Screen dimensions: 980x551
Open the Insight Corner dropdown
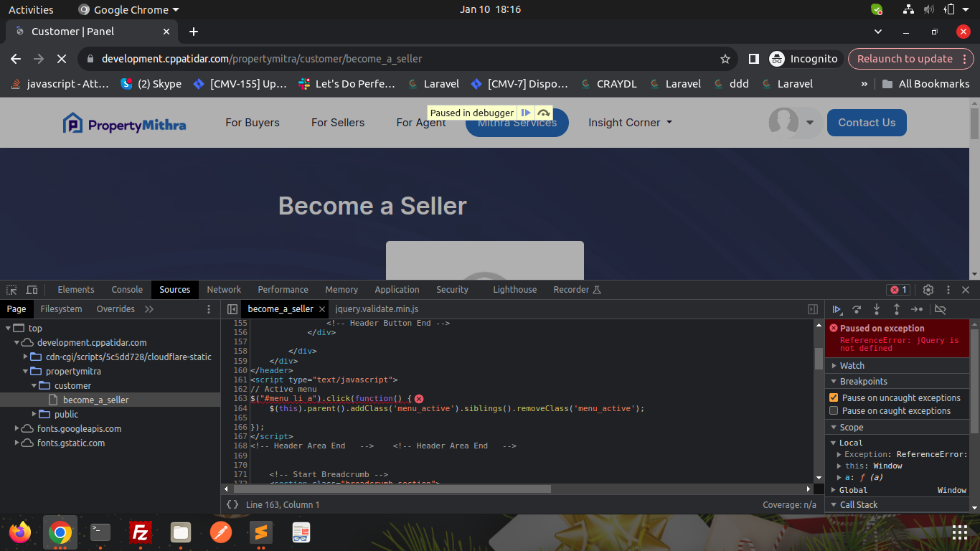pos(630,123)
